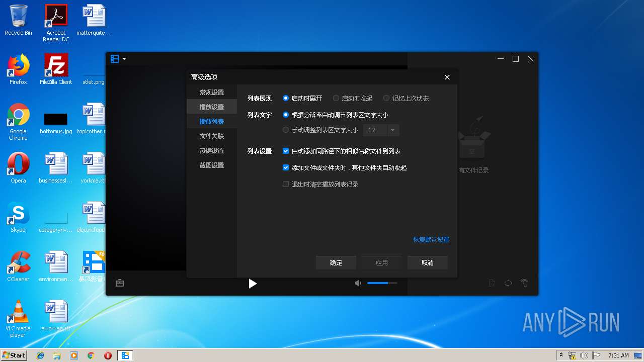The width and height of the screenshot is (644, 362).
Task: Open Acrobat Reader DC desktop shortcut
Action: click(x=56, y=23)
